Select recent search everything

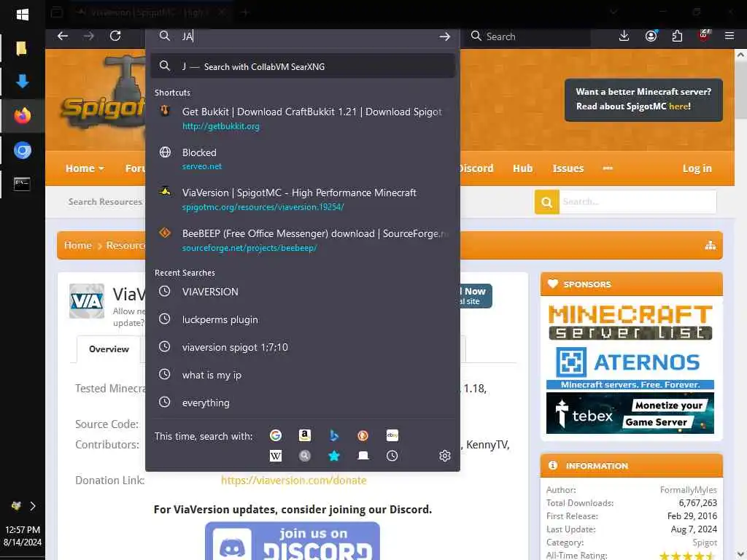303,402
